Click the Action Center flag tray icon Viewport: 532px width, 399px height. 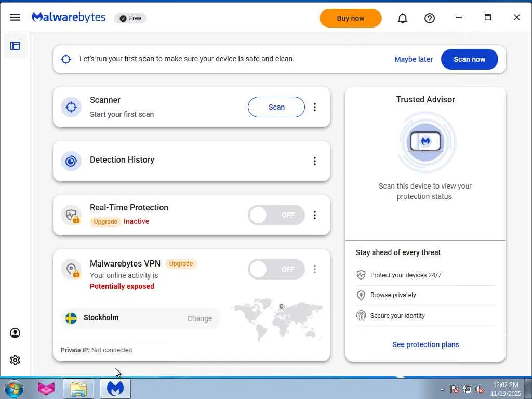point(455,390)
